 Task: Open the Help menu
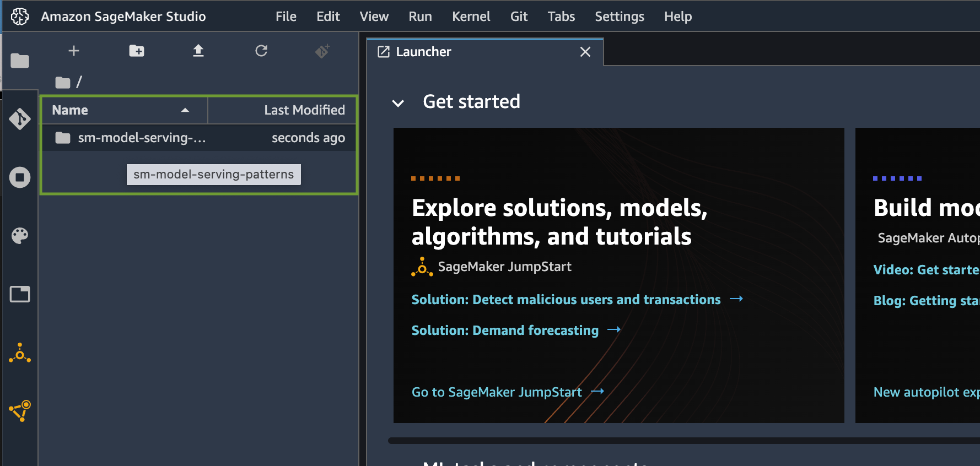[678, 17]
